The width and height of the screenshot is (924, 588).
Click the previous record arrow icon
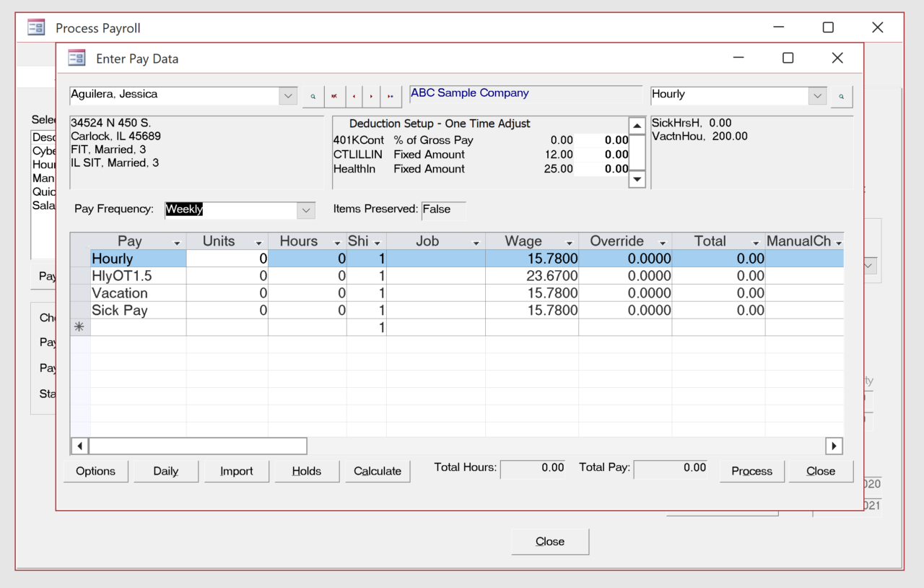353,96
